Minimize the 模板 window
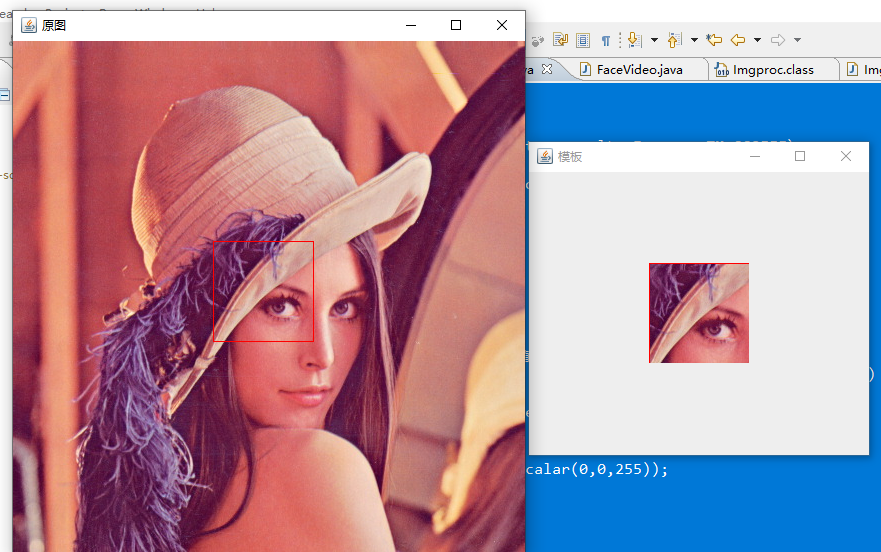 click(755, 156)
